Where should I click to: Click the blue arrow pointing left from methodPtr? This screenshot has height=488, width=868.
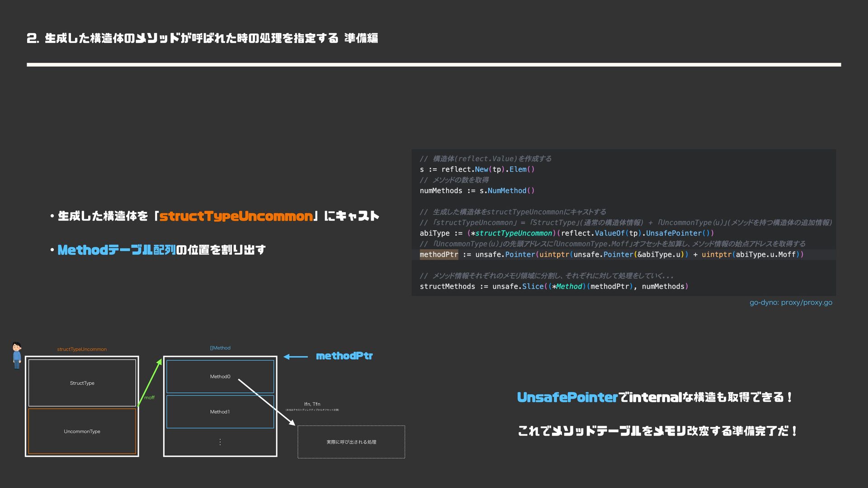[x=296, y=357]
